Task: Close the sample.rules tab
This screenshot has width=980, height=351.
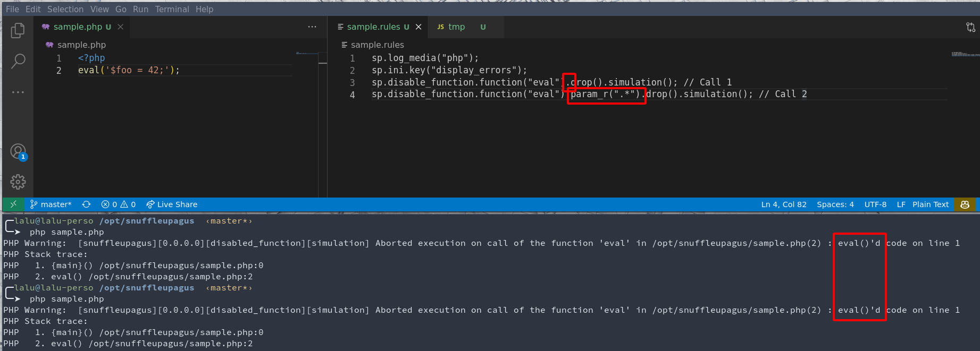Action: 418,27
